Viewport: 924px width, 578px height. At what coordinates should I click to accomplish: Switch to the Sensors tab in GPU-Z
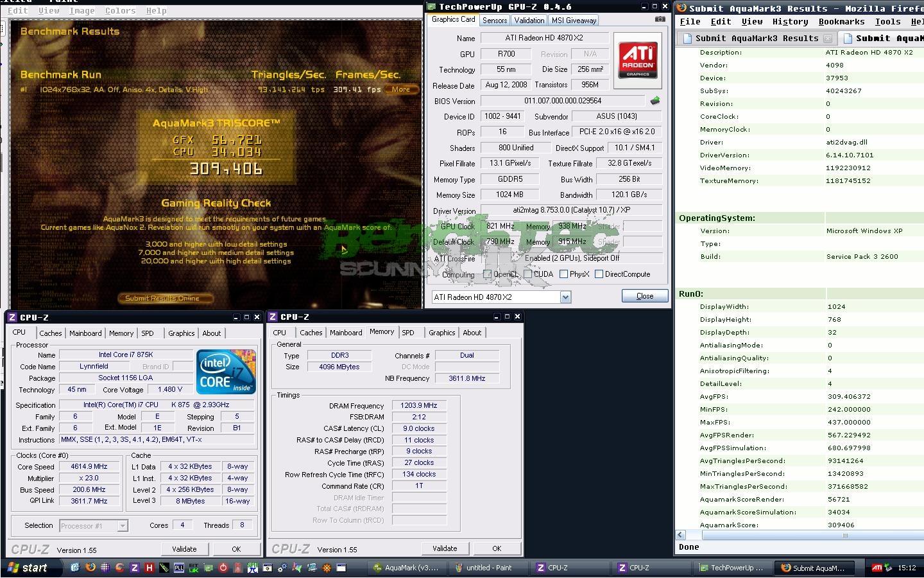(495, 21)
